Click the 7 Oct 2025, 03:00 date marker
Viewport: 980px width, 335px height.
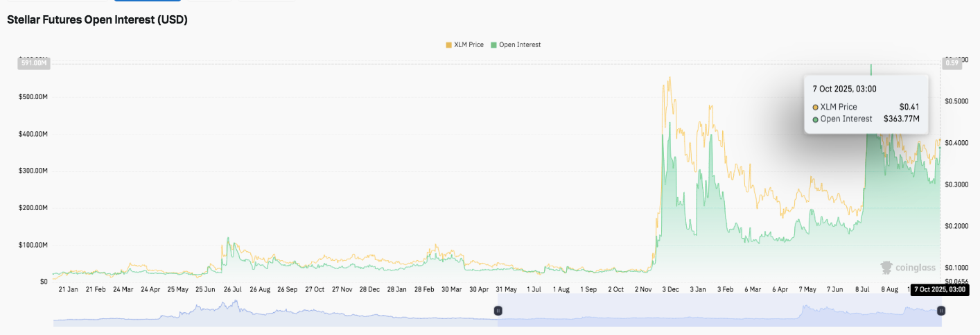[938, 289]
